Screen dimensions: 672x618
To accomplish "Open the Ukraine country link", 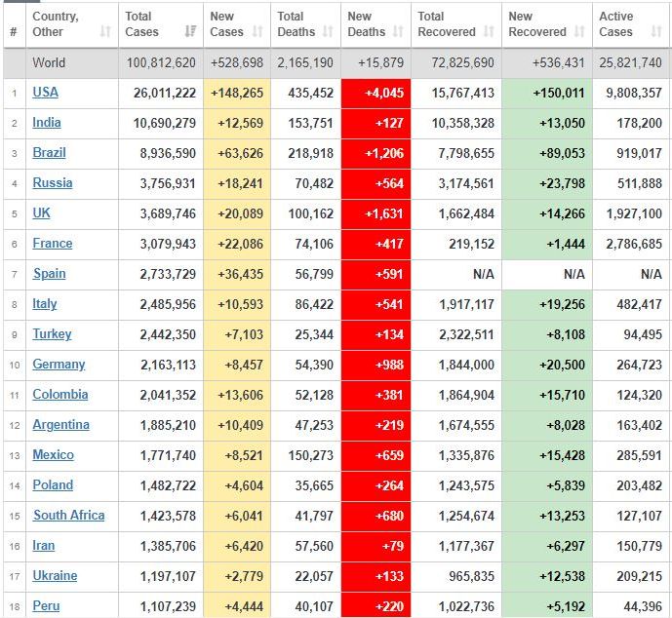I will coord(55,576).
